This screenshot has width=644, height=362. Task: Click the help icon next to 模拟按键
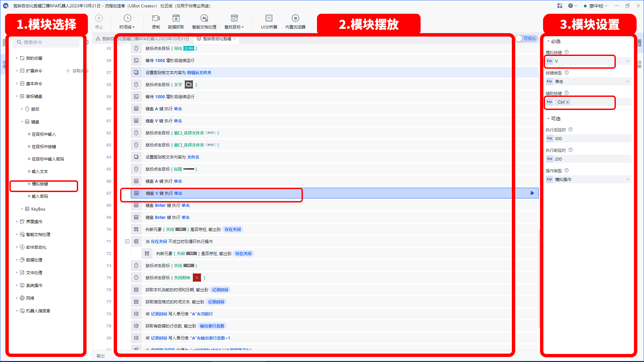click(x=567, y=52)
